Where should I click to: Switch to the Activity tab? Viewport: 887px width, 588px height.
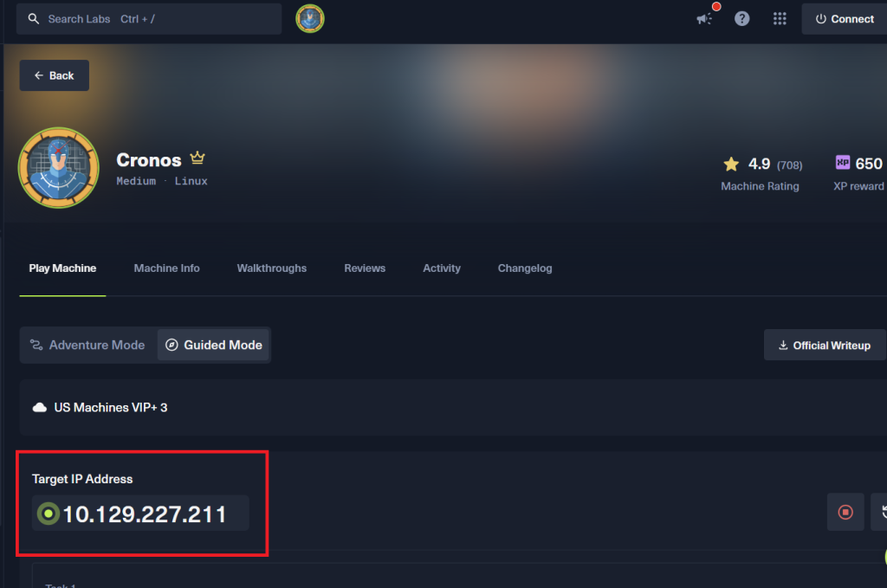pos(442,268)
